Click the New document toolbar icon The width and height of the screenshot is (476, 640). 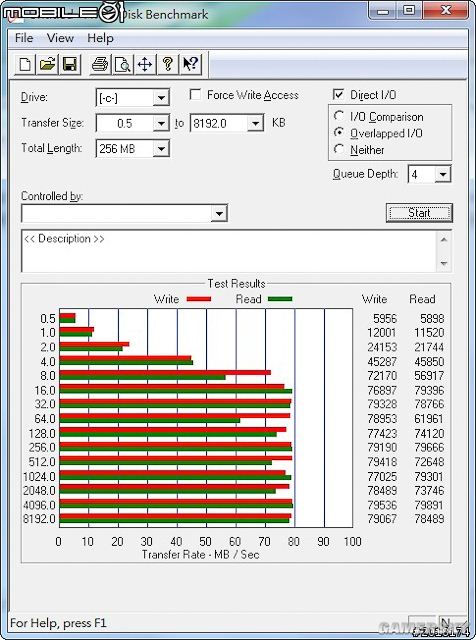(25, 64)
